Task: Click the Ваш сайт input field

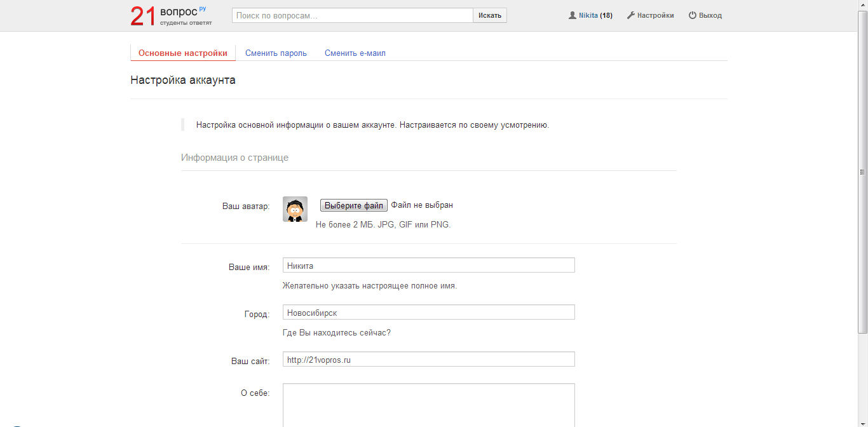Action: point(428,359)
